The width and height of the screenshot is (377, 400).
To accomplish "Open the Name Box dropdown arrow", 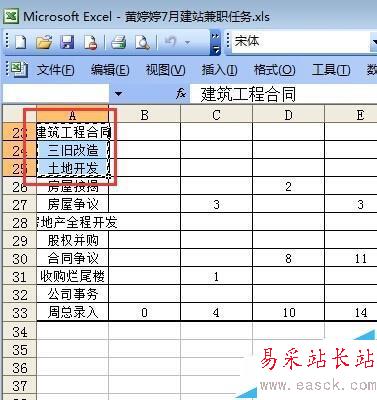I will (x=118, y=94).
